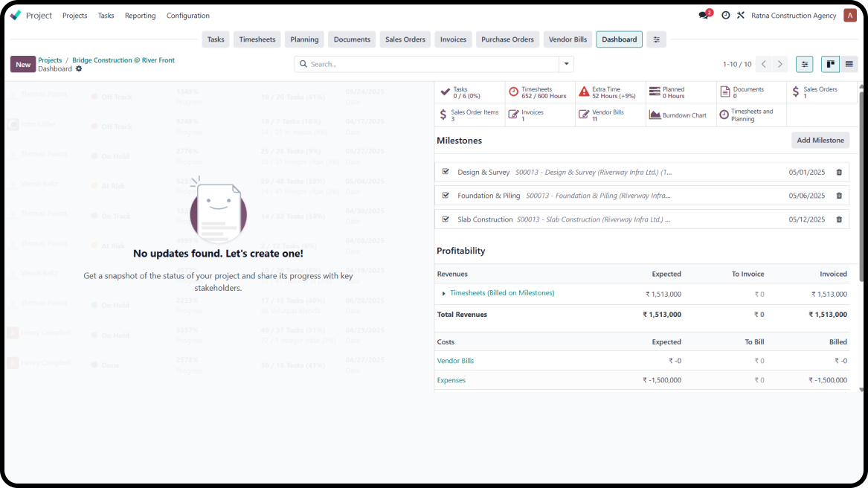868x488 pixels.
Task: Switch to the Purchase Orders tab
Action: pyautogui.click(x=507, y=39)
